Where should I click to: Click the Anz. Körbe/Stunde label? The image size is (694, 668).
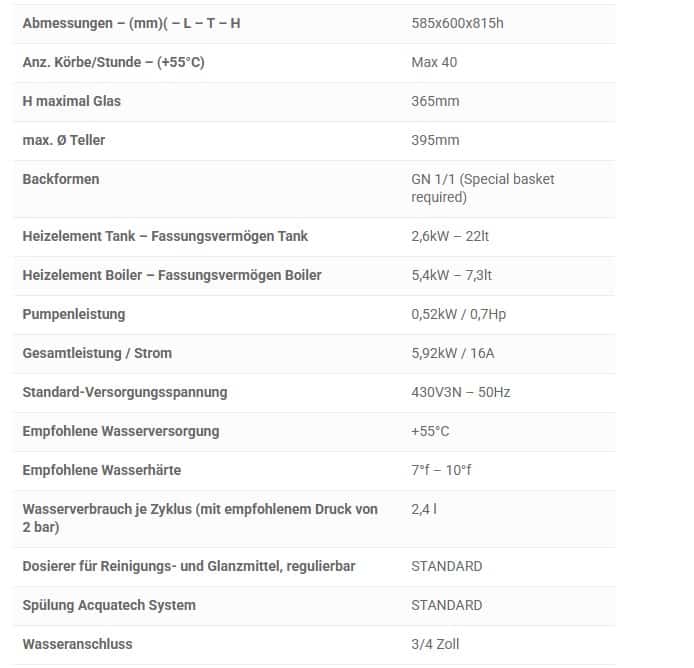(113, 62)
